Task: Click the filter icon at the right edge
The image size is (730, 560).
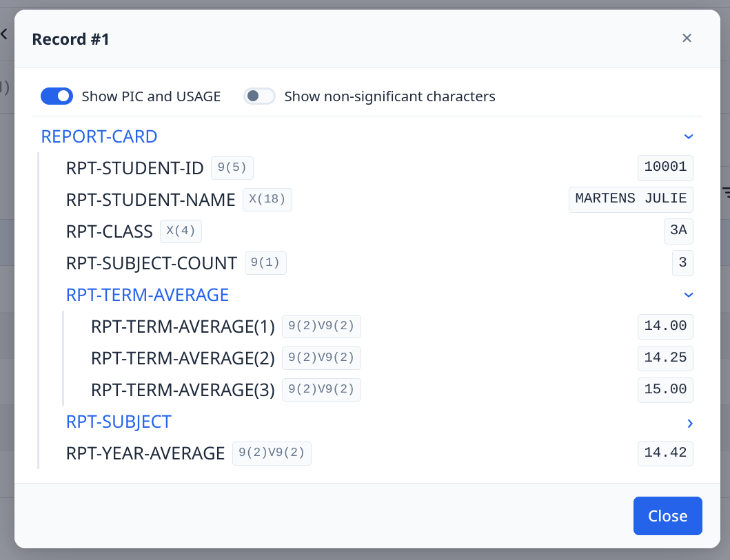Action: pyautogui.click(x=727, y=191)
